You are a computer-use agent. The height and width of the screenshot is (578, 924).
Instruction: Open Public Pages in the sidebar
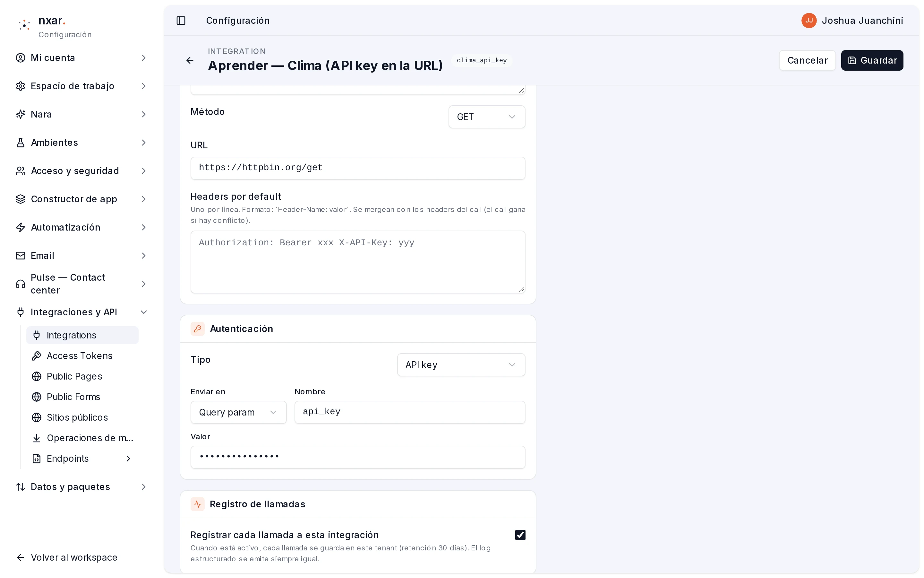tap(82, 377)
